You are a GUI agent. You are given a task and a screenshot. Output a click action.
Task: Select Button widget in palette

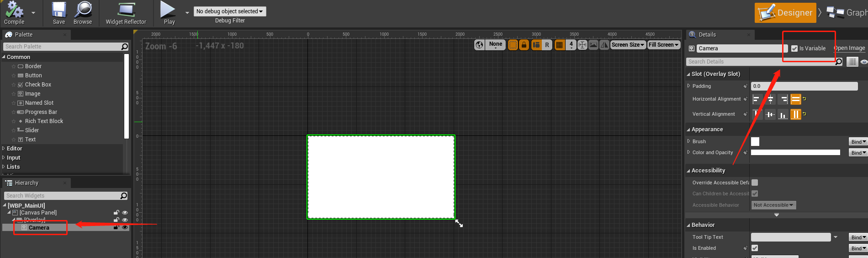[33, 75]
